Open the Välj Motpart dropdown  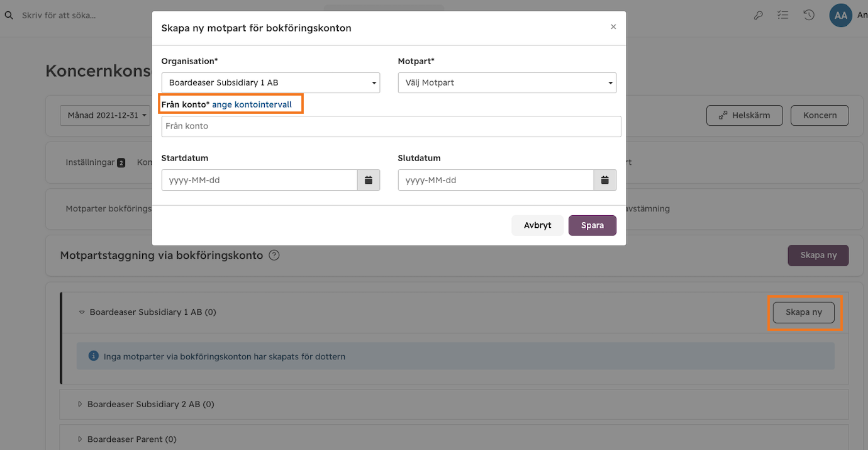point(507,82)
